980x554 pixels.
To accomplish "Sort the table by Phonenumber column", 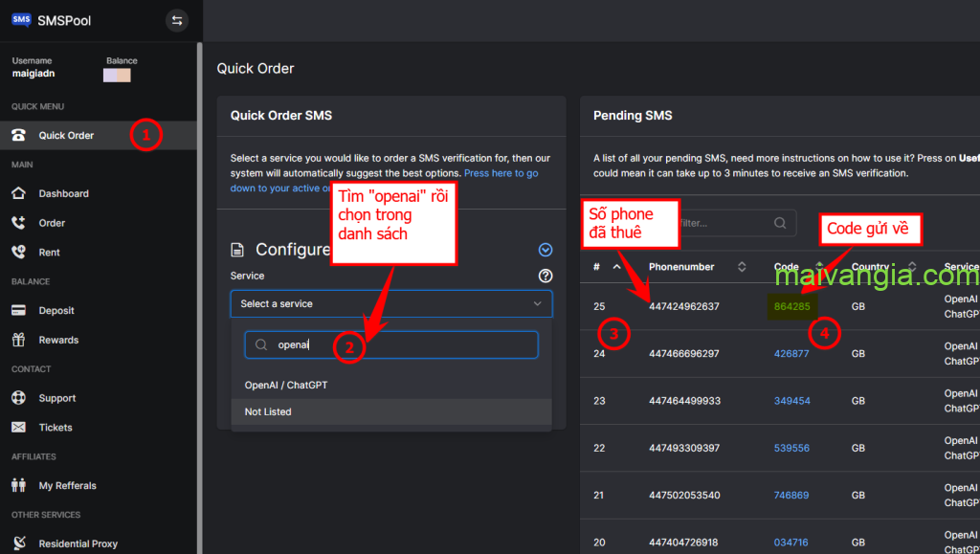I will tap(741, 267).
